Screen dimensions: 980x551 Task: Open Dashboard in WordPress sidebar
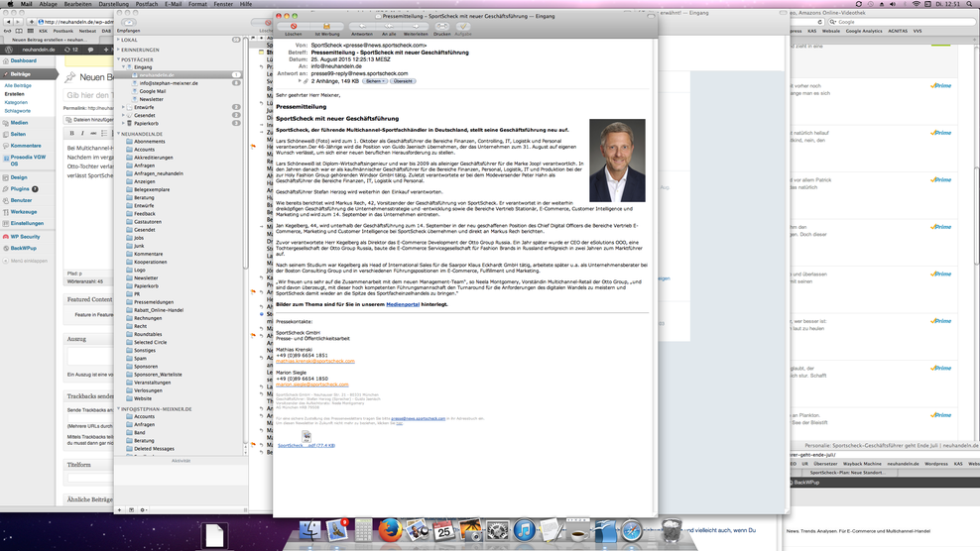tap(23, 60)
